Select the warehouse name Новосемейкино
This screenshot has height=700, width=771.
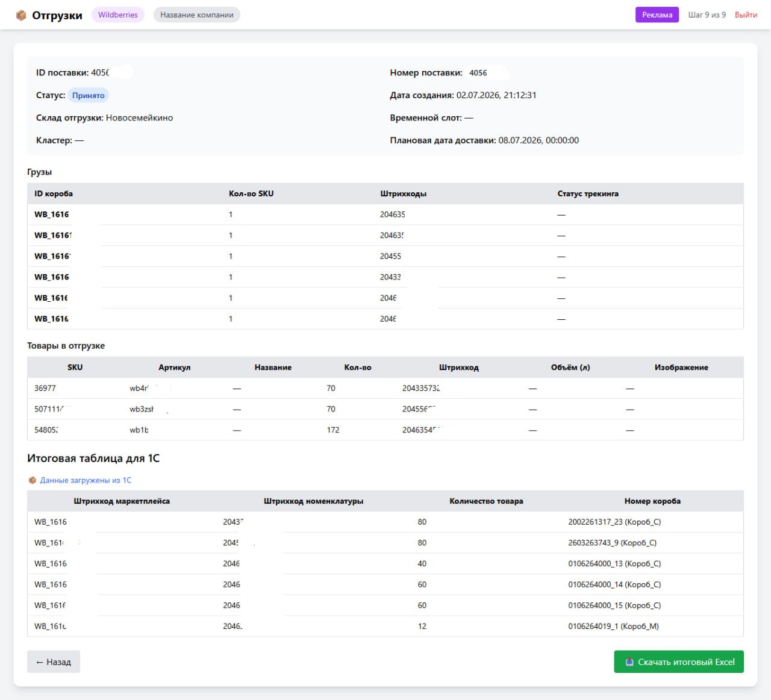[x=139, y=117]
